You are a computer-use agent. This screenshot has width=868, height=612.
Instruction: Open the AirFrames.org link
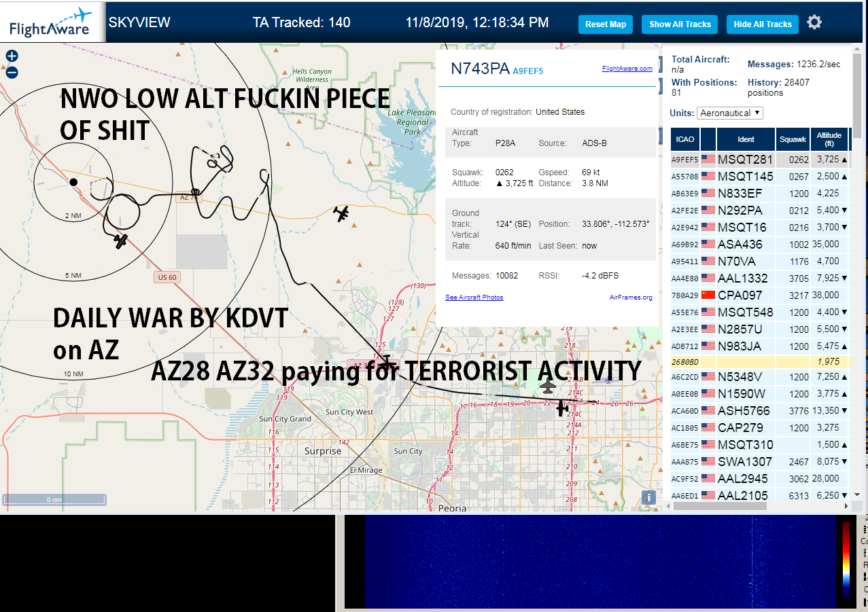coord(631,298)
